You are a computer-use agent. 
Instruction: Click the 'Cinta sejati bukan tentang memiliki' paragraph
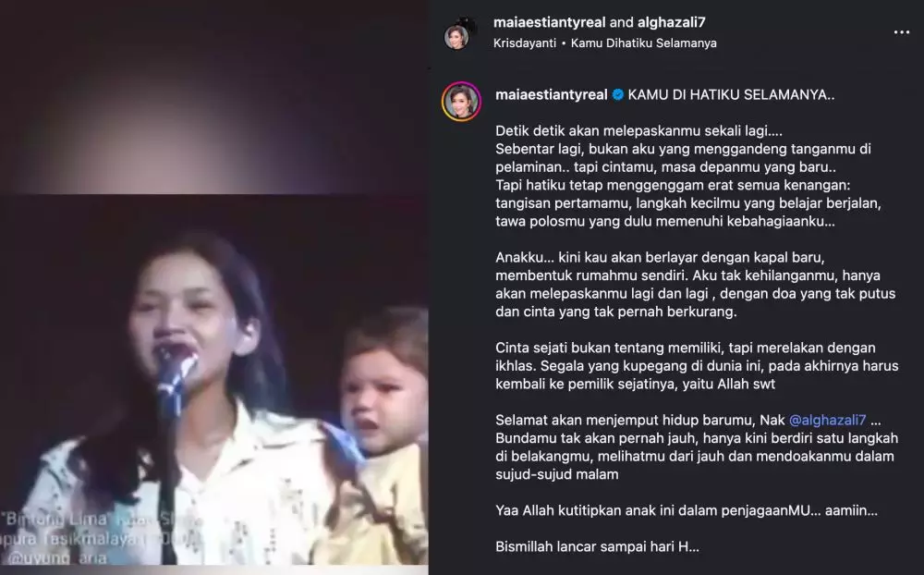point(697,366)
